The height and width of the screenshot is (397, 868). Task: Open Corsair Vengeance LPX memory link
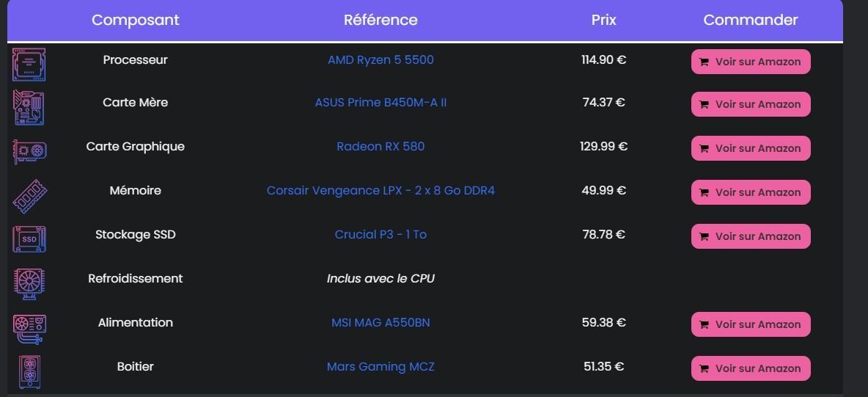(x=381, y=191)
